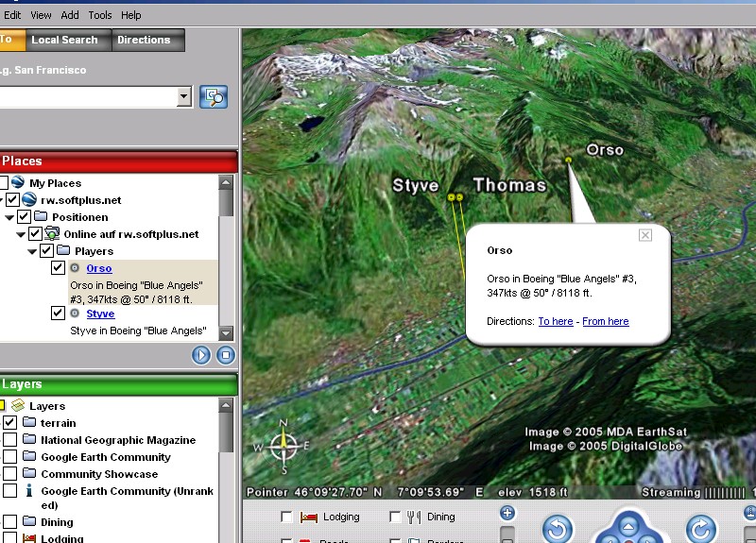Rotate view counter-clockwise with left rotate button

pyautogui.click(x=557, y=529)
